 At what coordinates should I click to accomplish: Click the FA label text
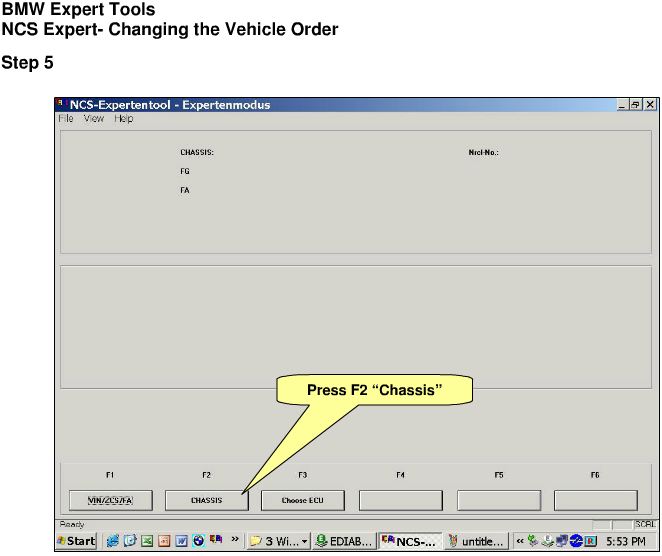184,190
